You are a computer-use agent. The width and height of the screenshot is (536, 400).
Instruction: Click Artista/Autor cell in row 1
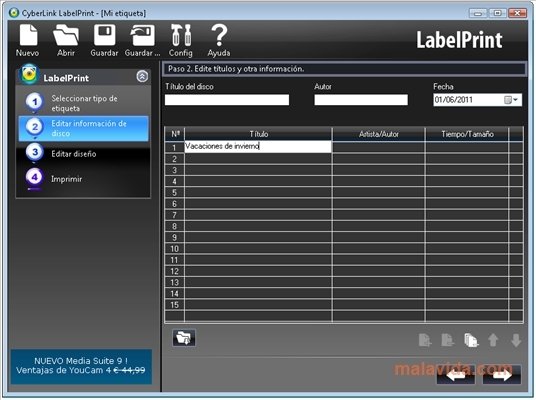[x=379, y=147]
